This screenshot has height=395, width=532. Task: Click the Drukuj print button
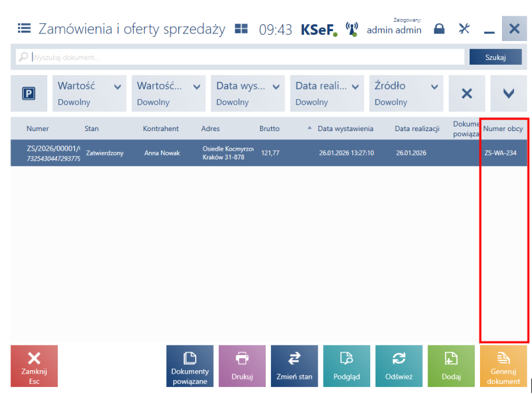(x=242, y=366)
